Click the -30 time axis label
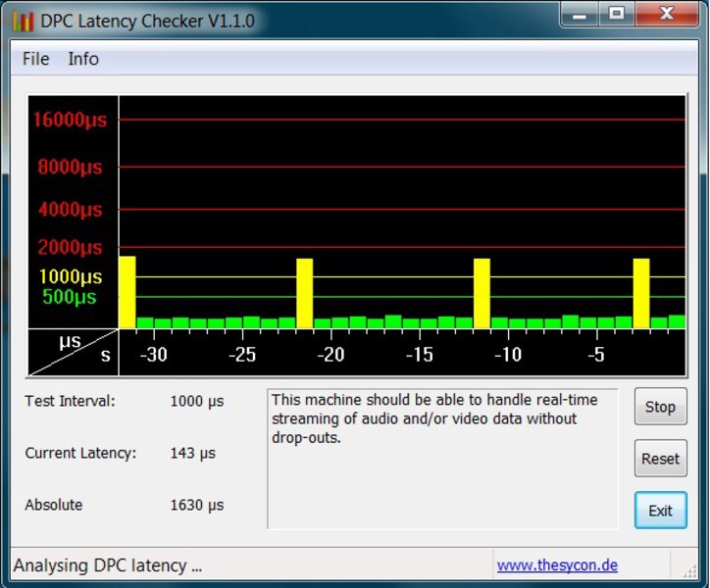 [154, 355]
